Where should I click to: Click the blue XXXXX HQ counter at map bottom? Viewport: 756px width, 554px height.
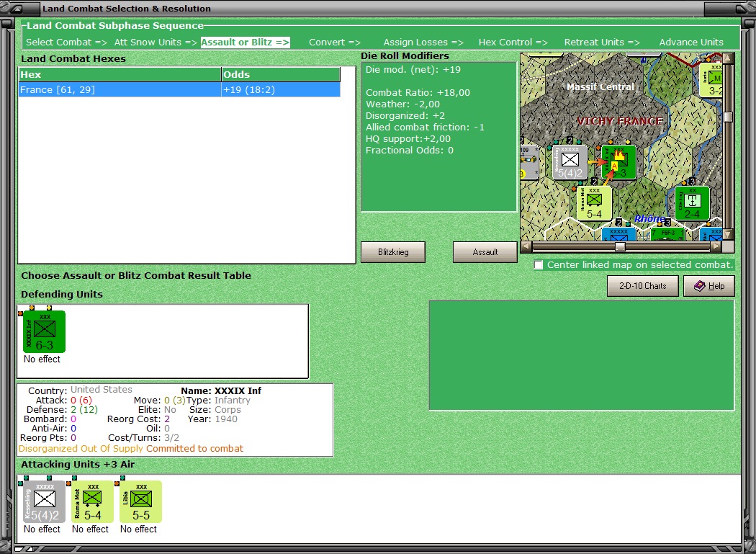click(618, 234)
